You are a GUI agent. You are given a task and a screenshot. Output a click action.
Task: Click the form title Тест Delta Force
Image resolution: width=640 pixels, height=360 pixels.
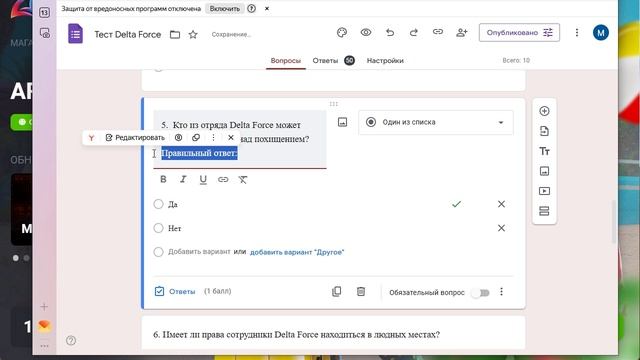click(128, 35)
